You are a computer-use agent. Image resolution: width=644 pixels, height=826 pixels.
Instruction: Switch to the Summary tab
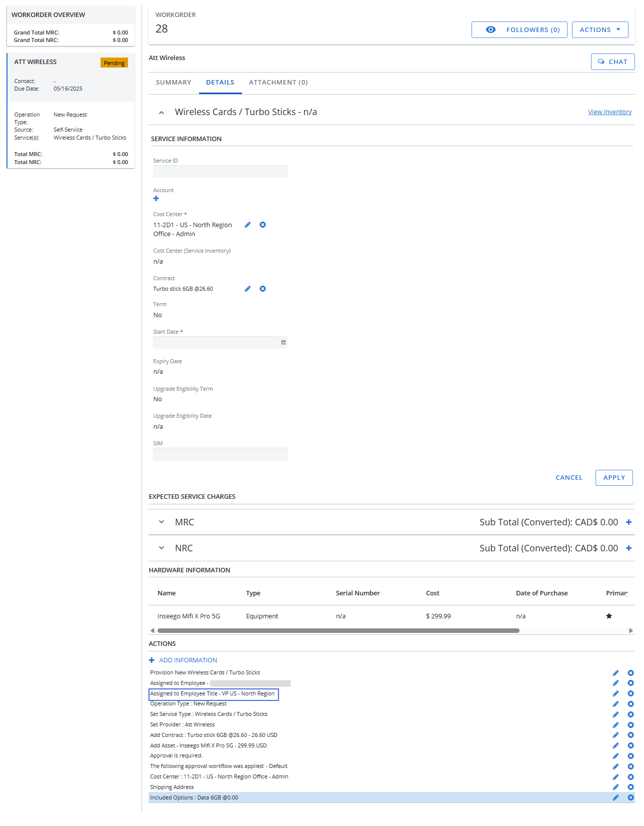coord(173,83)
